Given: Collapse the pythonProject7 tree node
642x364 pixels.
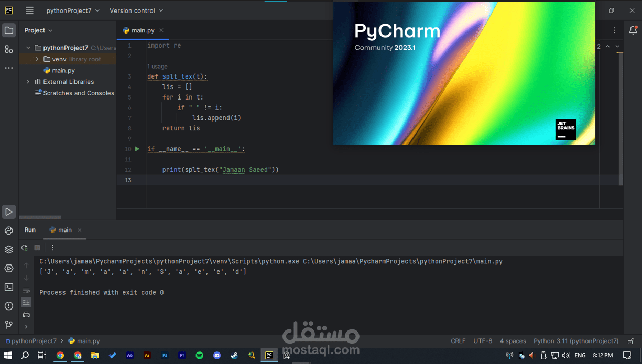Looking at the screenshot, I should coord(28,48).
